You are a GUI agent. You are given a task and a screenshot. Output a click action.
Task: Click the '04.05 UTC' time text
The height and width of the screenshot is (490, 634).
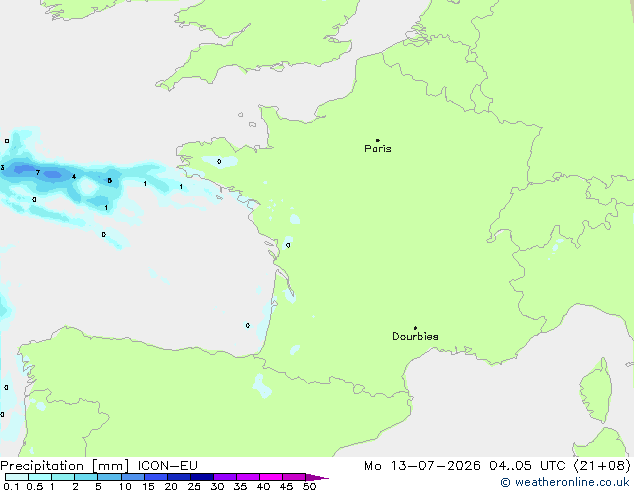tap(527, 466)
